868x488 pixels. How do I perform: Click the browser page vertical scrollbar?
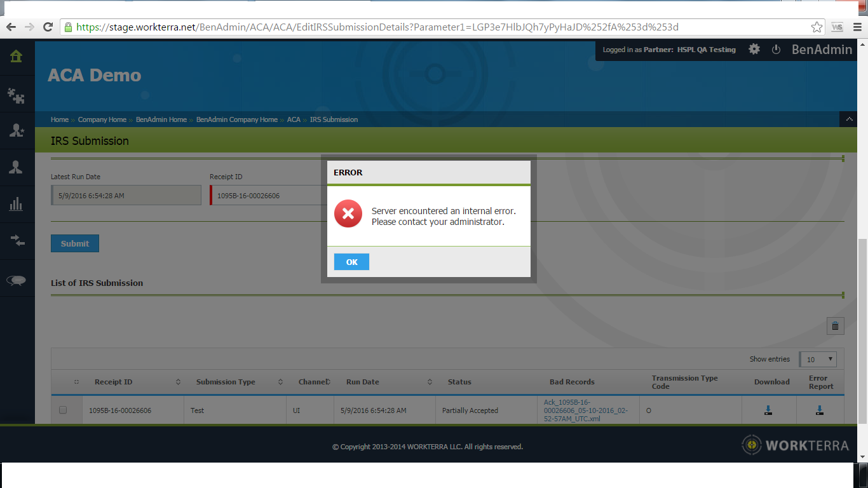862,330
